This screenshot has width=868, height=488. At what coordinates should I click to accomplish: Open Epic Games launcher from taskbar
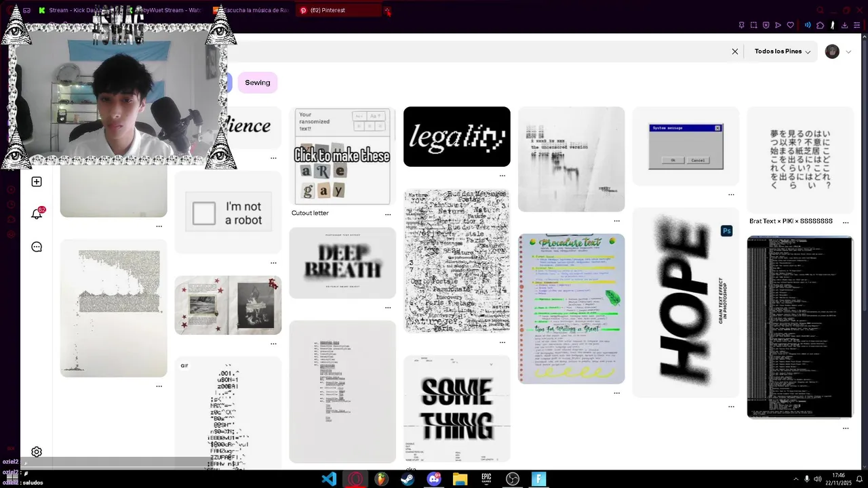(486, 479)
